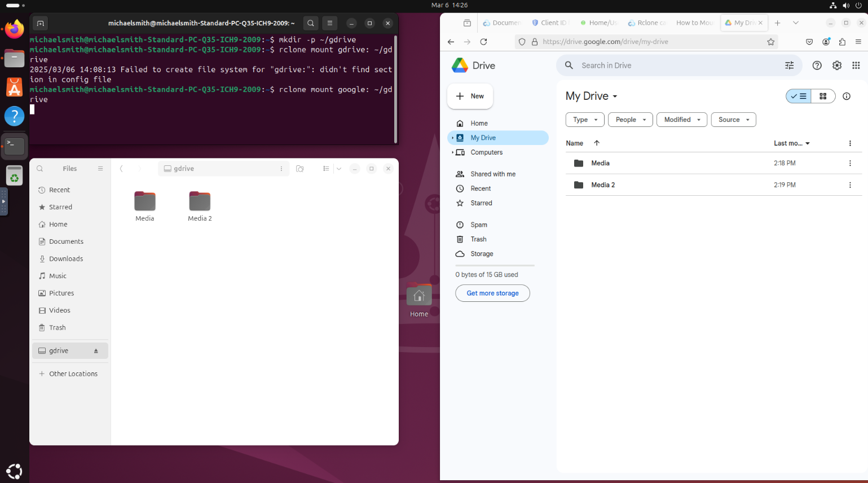868x483 pixels.
Task: Open Firefox account icon in toolbar
Action: [826, 42]
